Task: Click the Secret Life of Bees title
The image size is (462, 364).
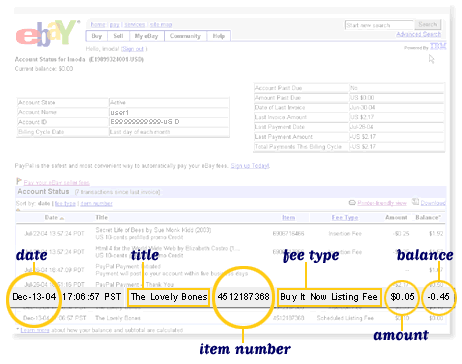Action: pos(153,230)
